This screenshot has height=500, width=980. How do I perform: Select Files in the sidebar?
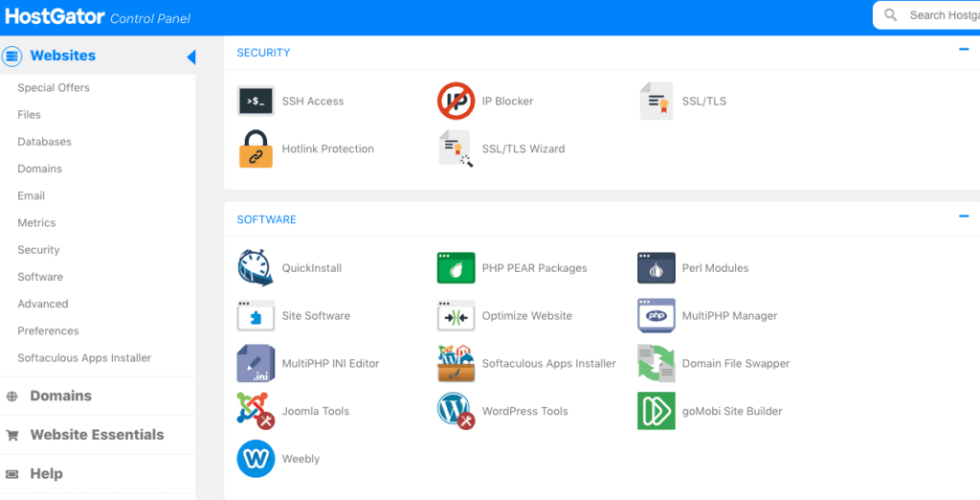(x=30, y=115)
